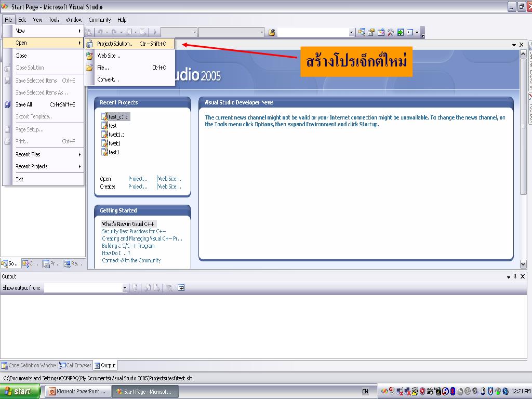Click the Undo toolbar icon
This screenshot has width=532, height=399.
100,32
